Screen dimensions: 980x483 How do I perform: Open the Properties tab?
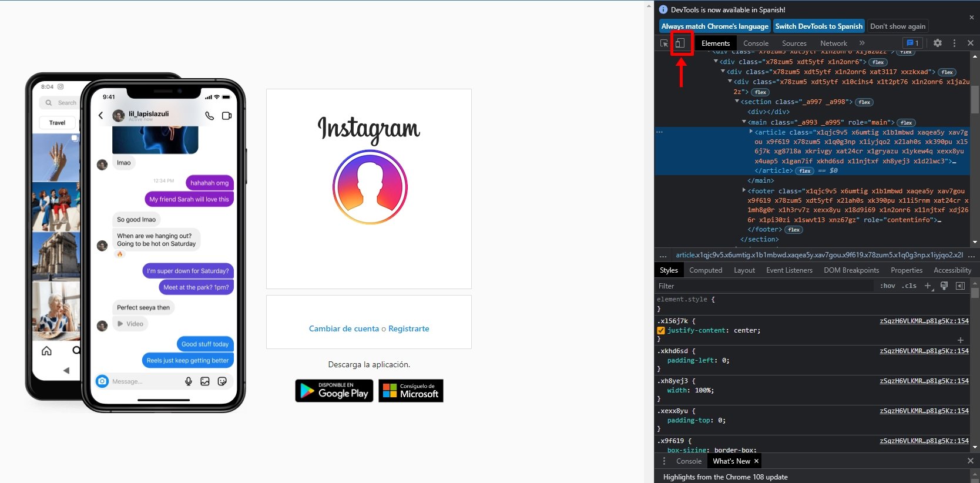(907, 270)
